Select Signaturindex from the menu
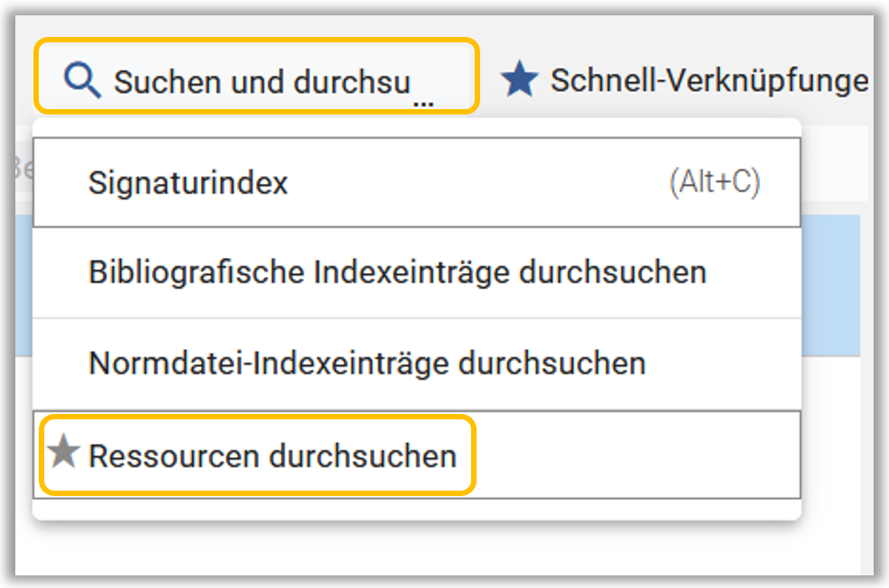The width and height of the screenshot is (889, 588). [x=417, y=182]
